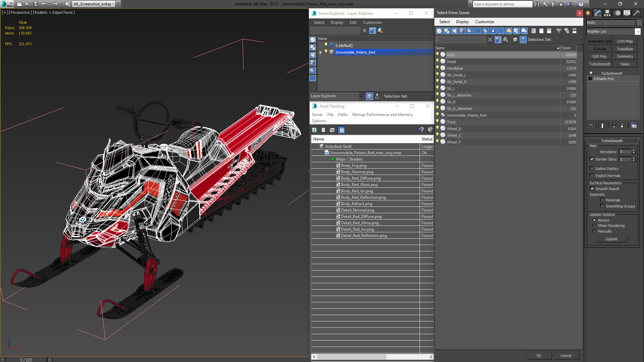Click Select All icon in Select From Scene
The image size is (644, 362).
click(534, 31)
